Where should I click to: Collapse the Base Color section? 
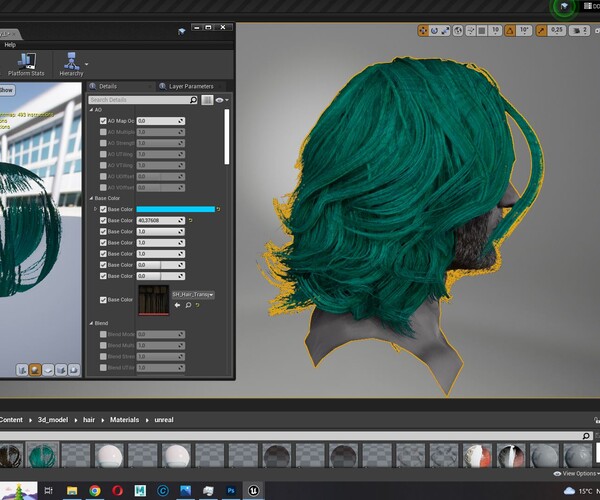coord(91,198)
